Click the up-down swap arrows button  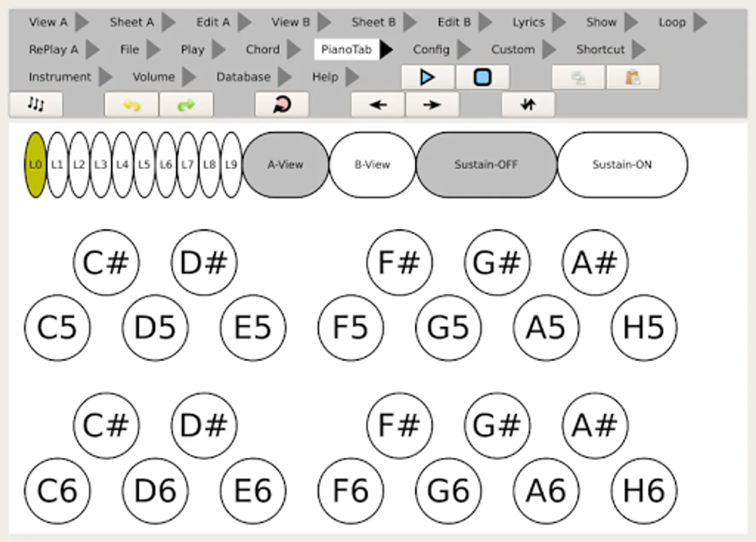point(528,104)
